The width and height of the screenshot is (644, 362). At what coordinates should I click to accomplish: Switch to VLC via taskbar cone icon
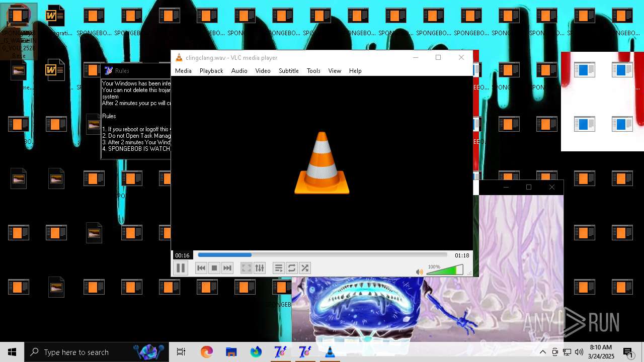click(330, 352)
